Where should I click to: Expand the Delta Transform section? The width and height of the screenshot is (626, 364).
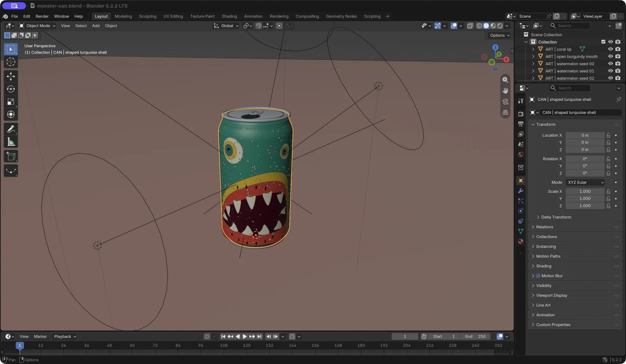[x=556, y=217]
